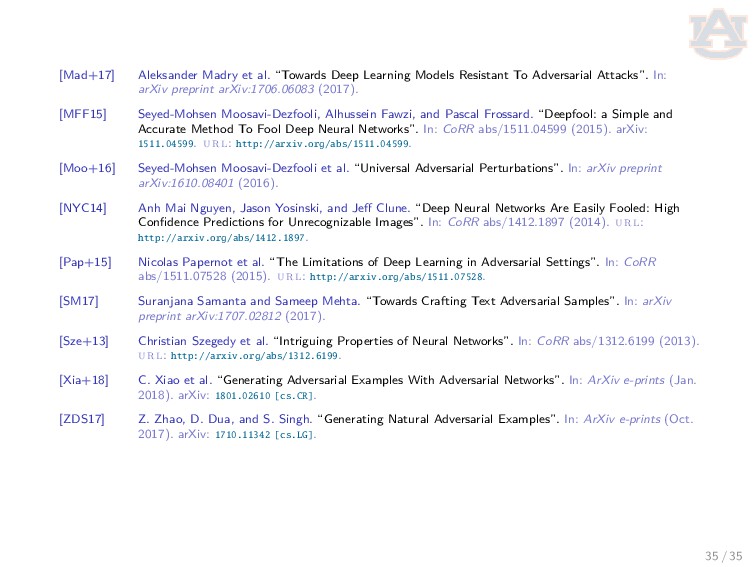756x567 pixels.
Task: Select authors 'Z. Zhao, D. Dua, and S. Singh'
Action: (x=224, y=419)
